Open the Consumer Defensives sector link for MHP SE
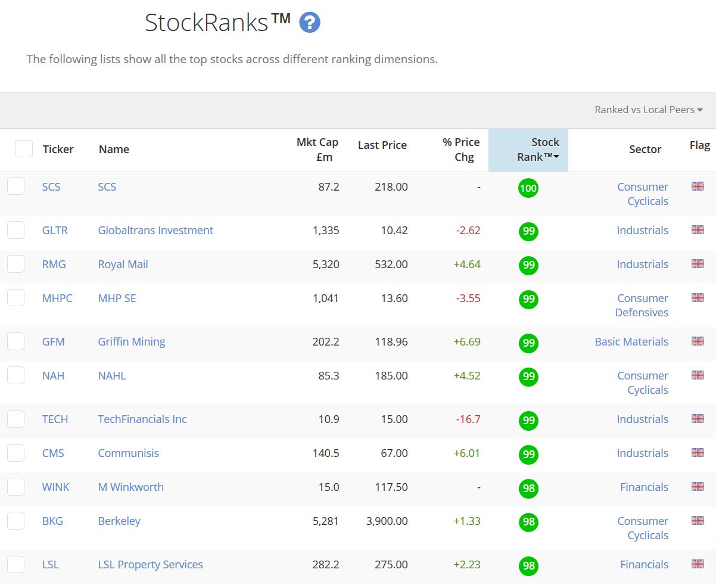Screen dimensions: 716x588 (x=642, y=305)
